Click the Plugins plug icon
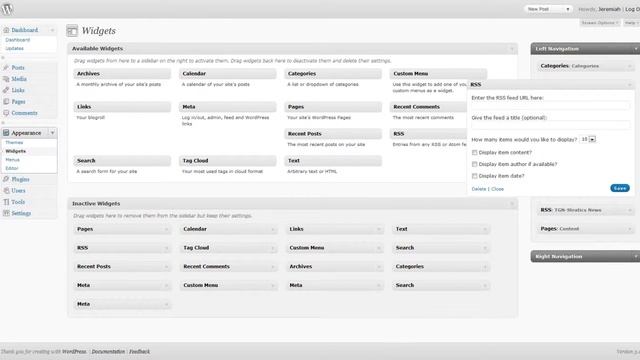Image resolution: width=640 pixels, height=360 pixels. click(x=6, y=179)
